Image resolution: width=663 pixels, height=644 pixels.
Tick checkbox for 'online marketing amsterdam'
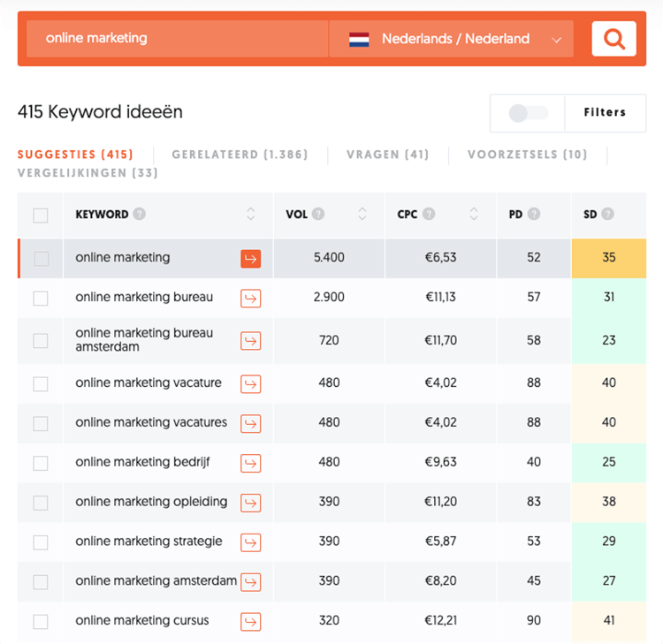point(41,582)
